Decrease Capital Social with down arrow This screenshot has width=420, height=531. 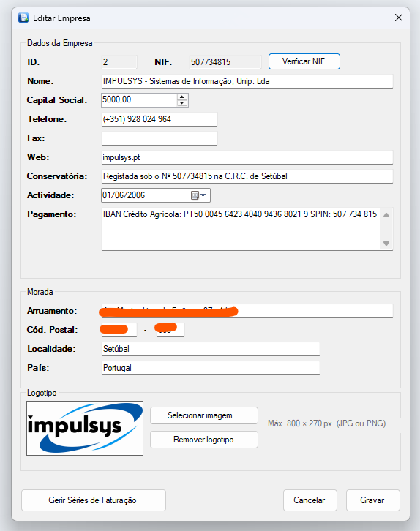[182, 103]
